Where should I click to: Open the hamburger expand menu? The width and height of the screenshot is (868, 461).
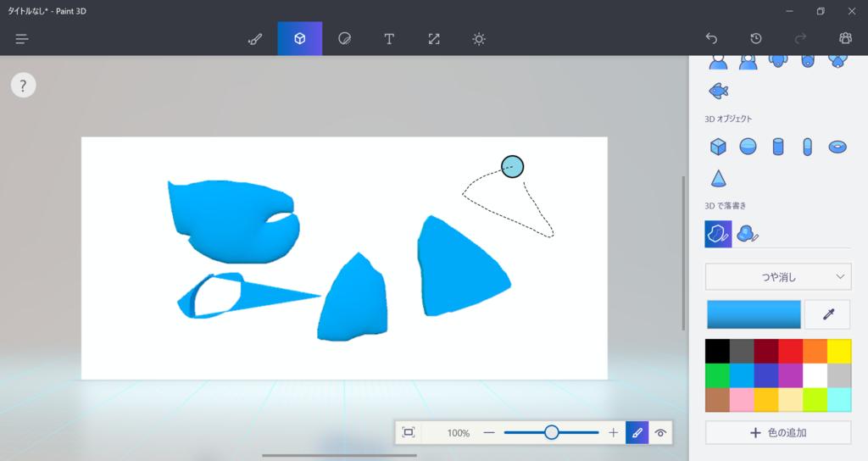click(x=21, y=39)
